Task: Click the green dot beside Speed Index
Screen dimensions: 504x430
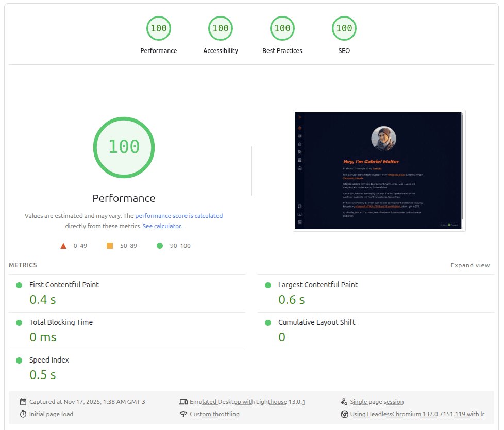Action: click(x=19, y=360)
